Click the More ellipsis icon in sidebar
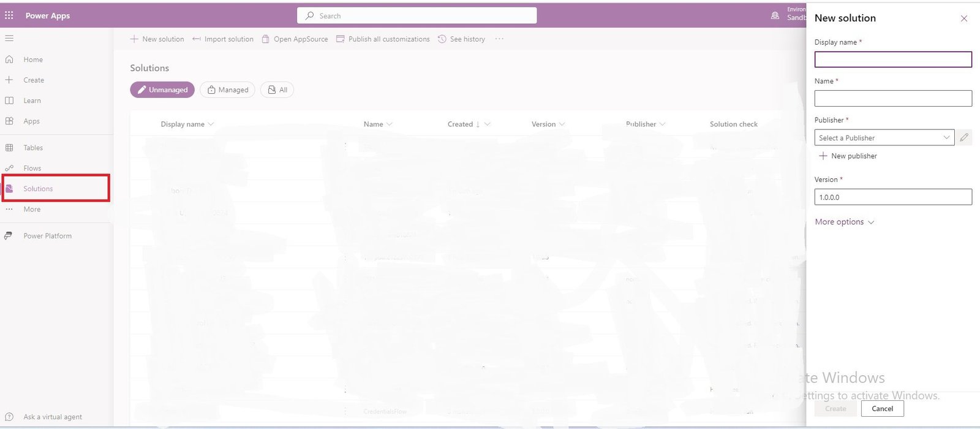 click(9, 210)
